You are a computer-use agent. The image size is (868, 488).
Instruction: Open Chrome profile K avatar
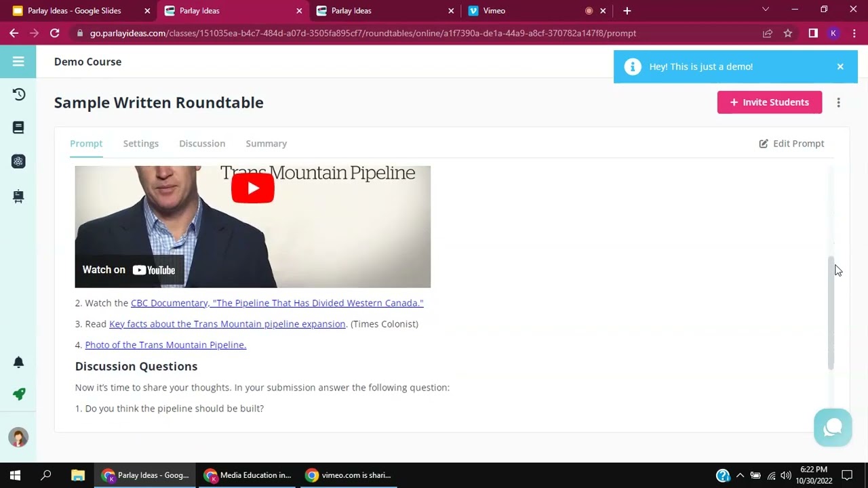point(833,33)
